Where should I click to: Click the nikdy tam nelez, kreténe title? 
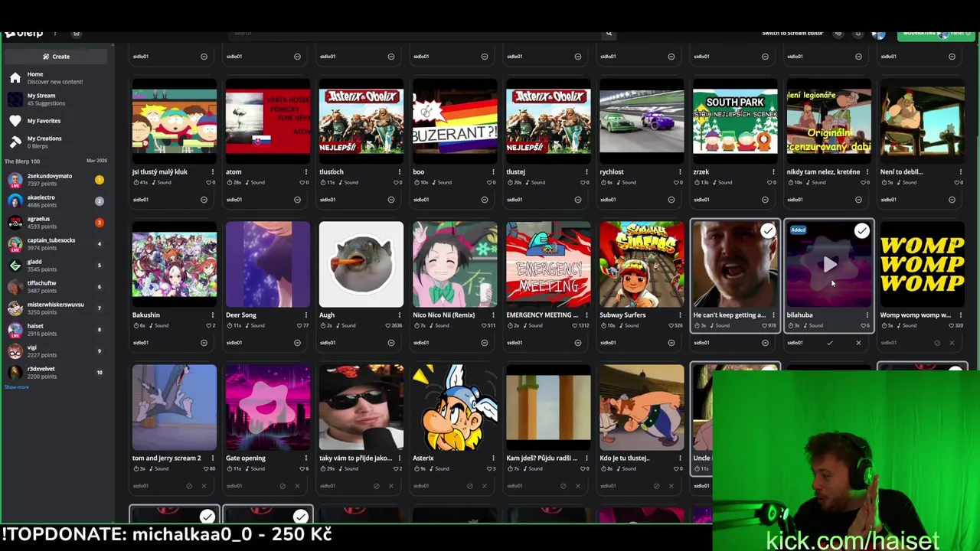[823, 172]
